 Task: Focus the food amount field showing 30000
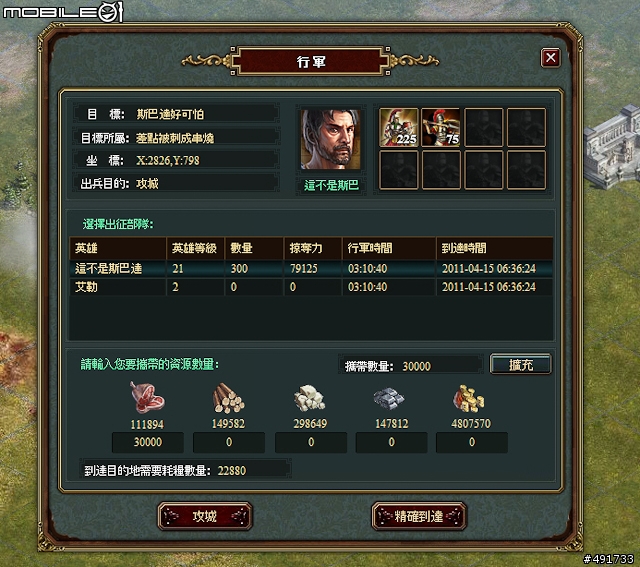pyautogui.click(x=148, y=442)
